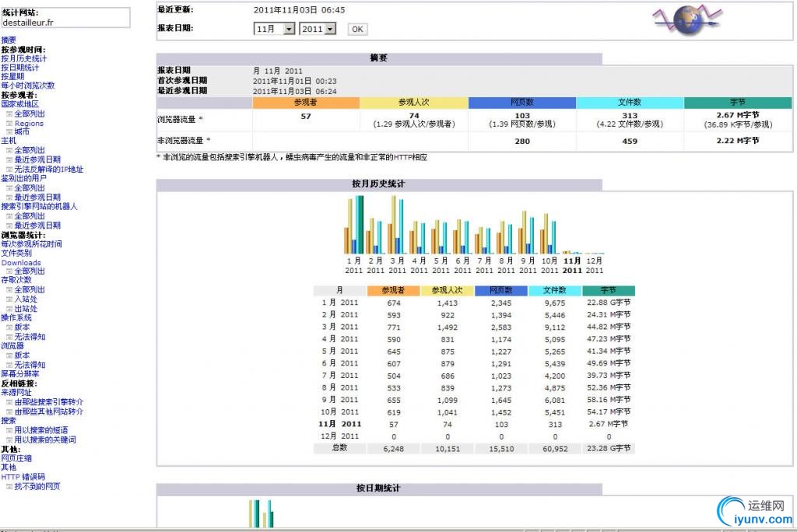Click the 9月 2011 visitors cell 655
This screenshot has height=532, width=797.
393,400
